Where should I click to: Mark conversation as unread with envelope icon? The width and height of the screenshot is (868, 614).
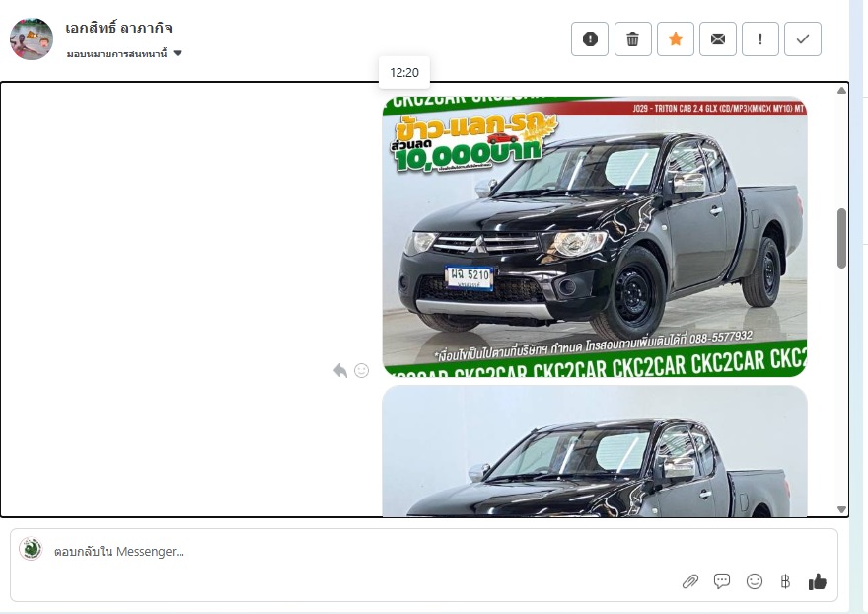[718, 38]
